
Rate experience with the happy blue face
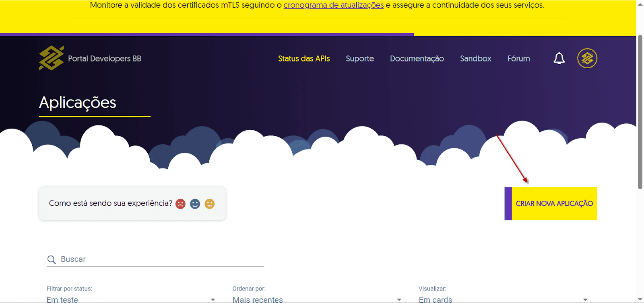click(195, 204)
